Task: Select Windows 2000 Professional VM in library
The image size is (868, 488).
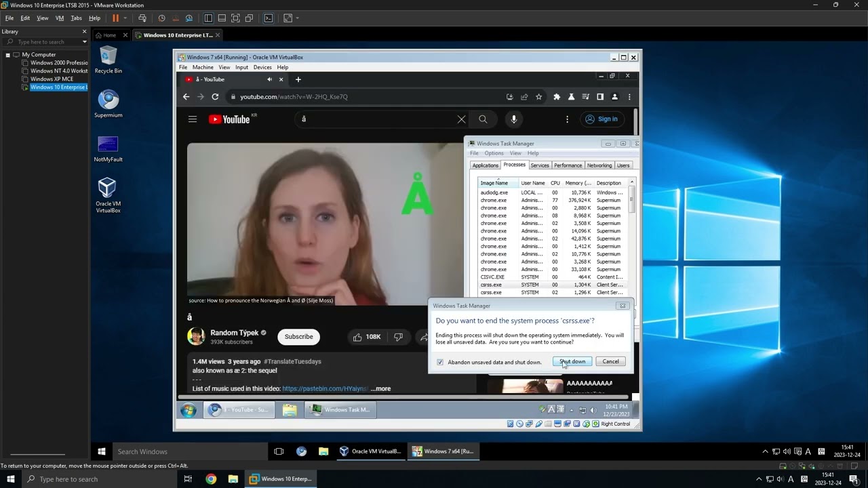Action: (x=59, y=63)
